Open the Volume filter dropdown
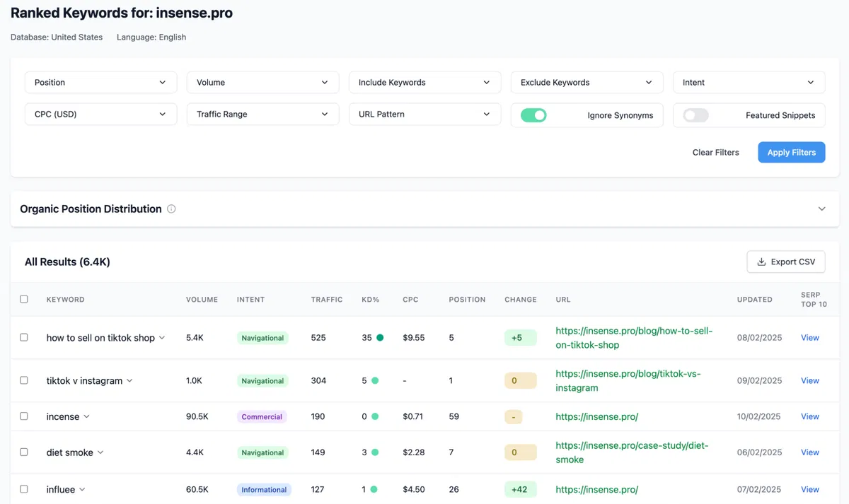 tap(262, 82)
